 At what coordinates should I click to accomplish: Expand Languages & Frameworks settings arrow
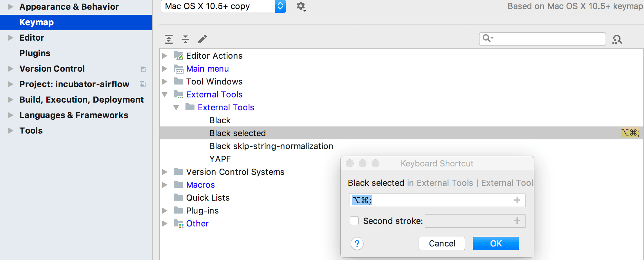[x=11, y=115]
